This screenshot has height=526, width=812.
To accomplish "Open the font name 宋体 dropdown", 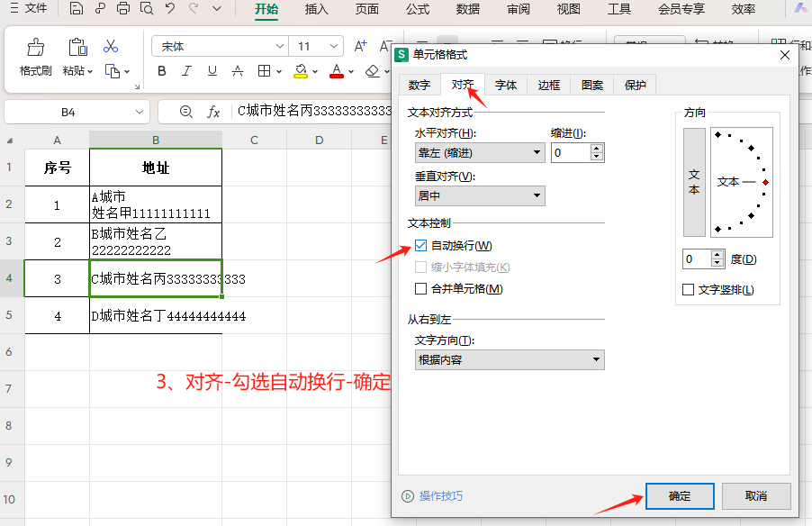I will click(x=280, y=46).
